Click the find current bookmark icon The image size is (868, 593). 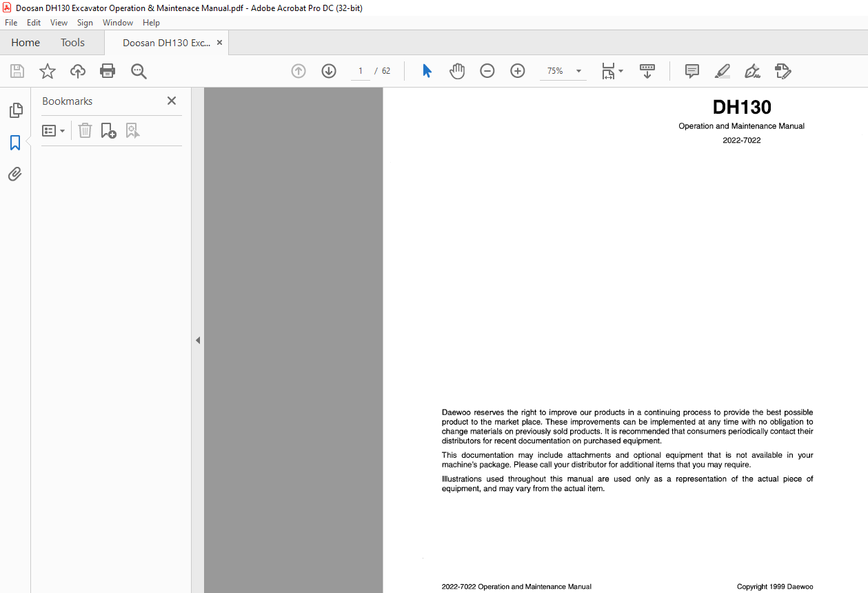pyautogui.click(x=132, y=130)
